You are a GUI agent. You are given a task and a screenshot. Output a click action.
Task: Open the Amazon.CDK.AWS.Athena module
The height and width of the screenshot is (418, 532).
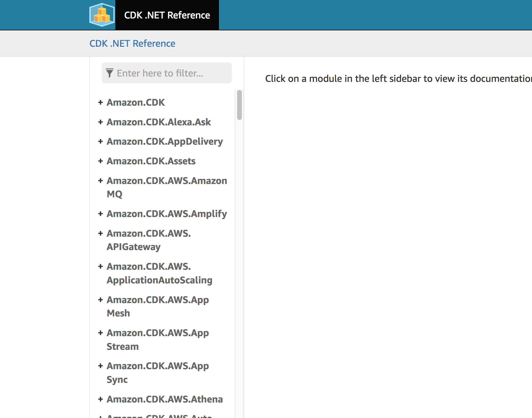click(x=165, y=399)
